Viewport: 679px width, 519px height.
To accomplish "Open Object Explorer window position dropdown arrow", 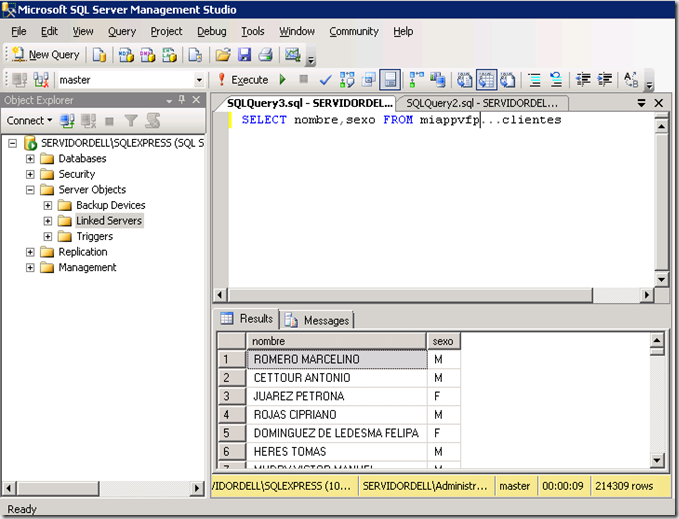I will pos(169,101).
